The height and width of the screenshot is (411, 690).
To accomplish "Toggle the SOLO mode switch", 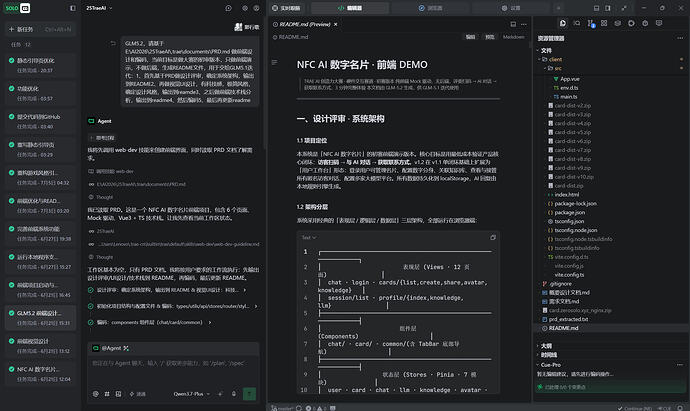I will click(x=18, y=8).
